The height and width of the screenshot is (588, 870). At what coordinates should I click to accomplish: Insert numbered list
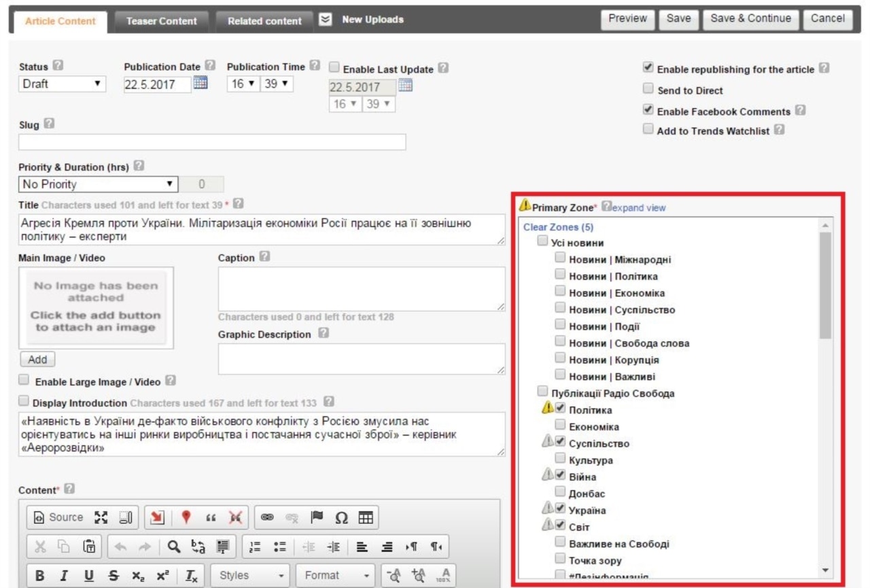pos(255,546)
